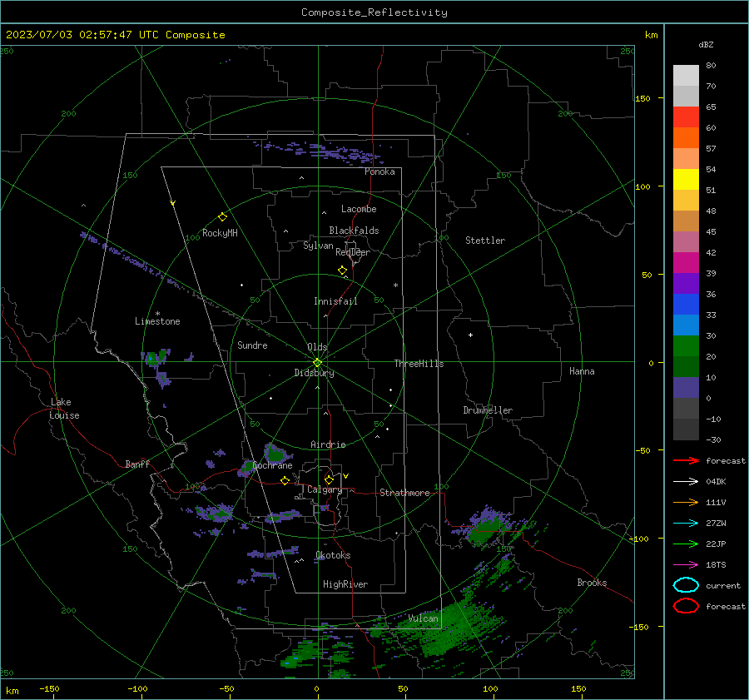Click the orange 111V arrow icon

pos(686,502)
